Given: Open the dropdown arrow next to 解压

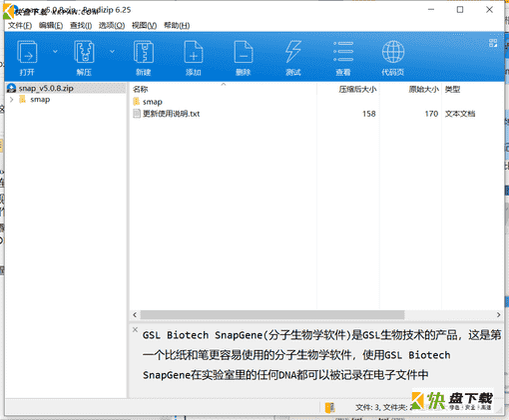Looking at the screenshot, I should (x=112, y=52).
